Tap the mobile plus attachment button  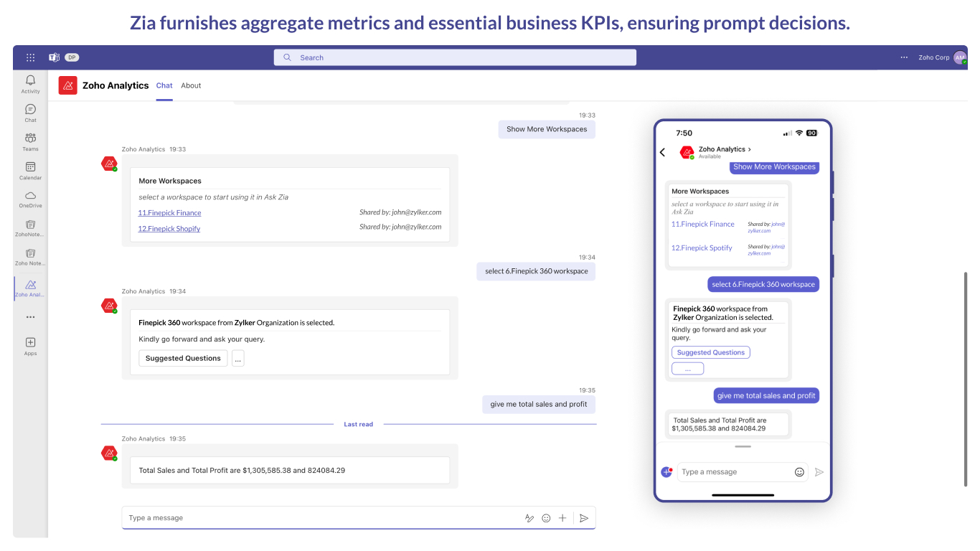pos(666,472)
